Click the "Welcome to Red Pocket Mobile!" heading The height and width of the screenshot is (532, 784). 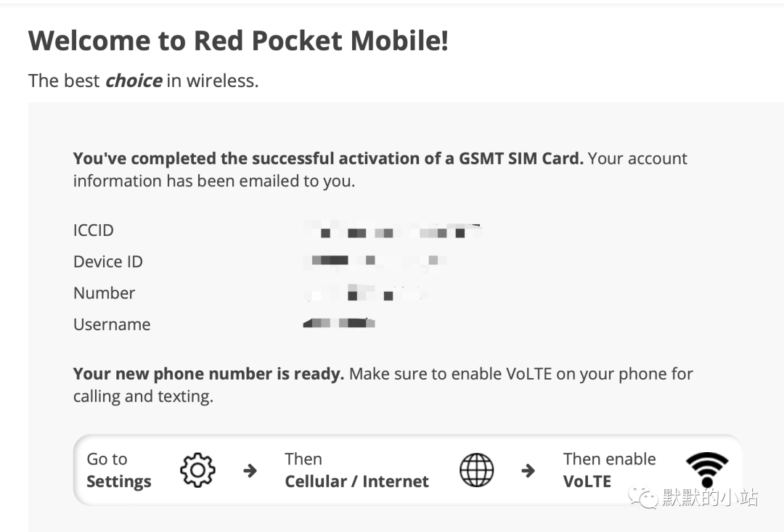point(238,41)
